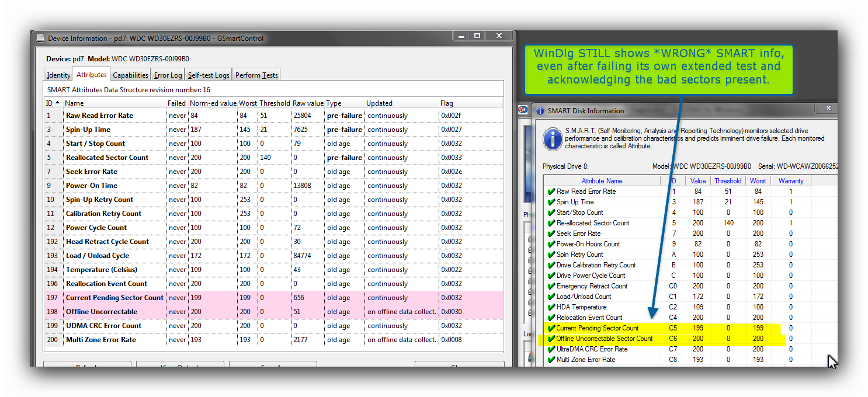Close the GSmartControl Device Information window
868x397 pixels.
[499, 36]
